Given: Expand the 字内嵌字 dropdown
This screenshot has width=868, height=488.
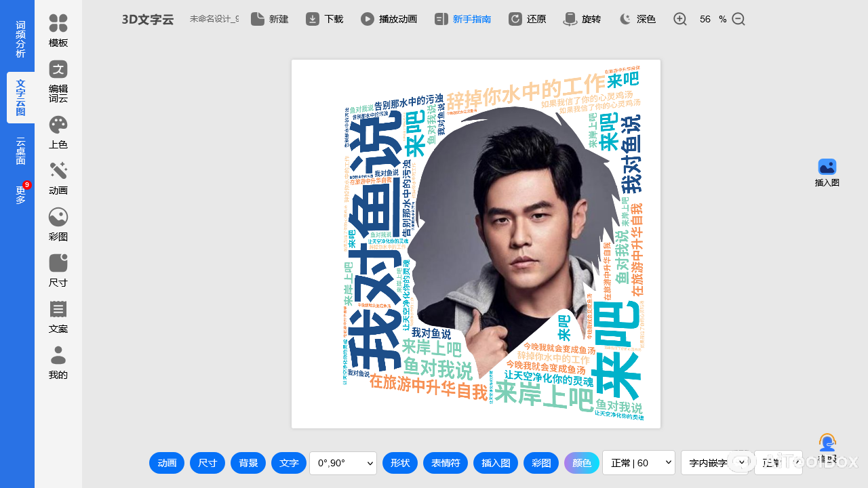Looking at the screenshot, I should 714,463.
